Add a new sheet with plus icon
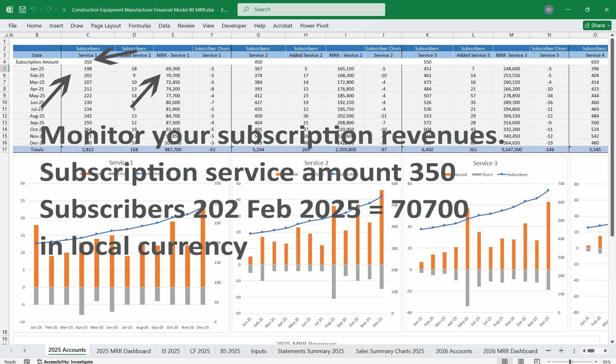The height and width of the screenshot is (364, 616). (561, 351)
